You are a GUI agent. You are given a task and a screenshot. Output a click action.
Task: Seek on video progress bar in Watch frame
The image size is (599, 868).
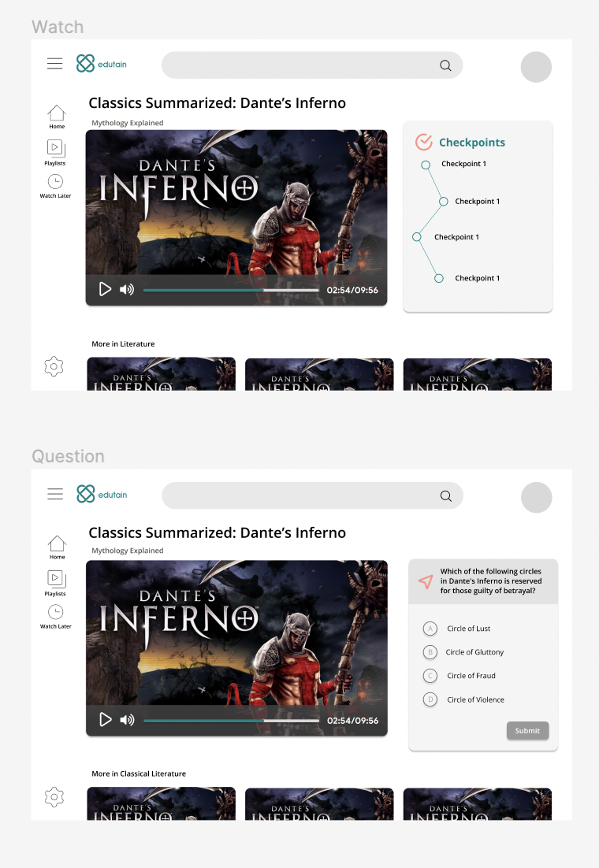tap(231, 290)
